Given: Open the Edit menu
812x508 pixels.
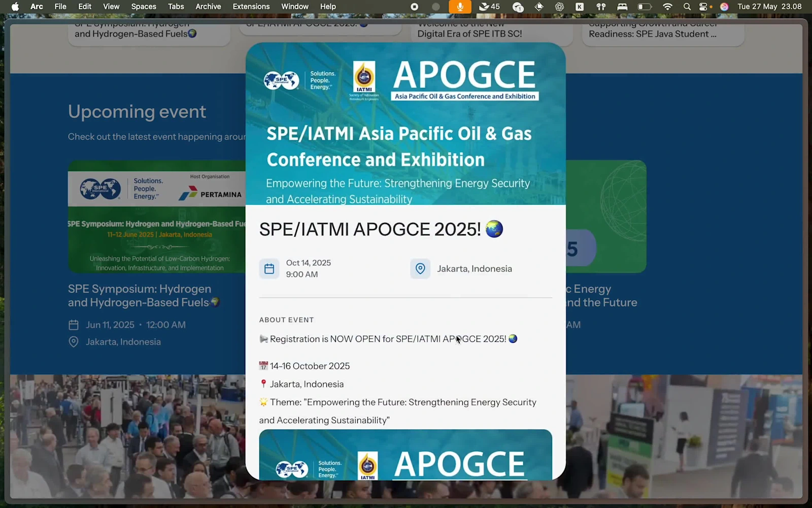Looking at the screenshot, I should pyautogui.click(x=85, y=7).
